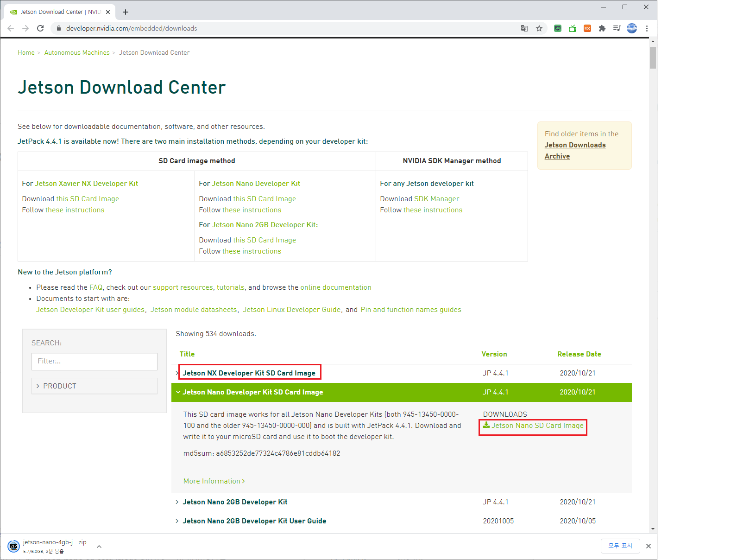
Task: Click the '모두 표시' show all button
Action: (620, 546)
